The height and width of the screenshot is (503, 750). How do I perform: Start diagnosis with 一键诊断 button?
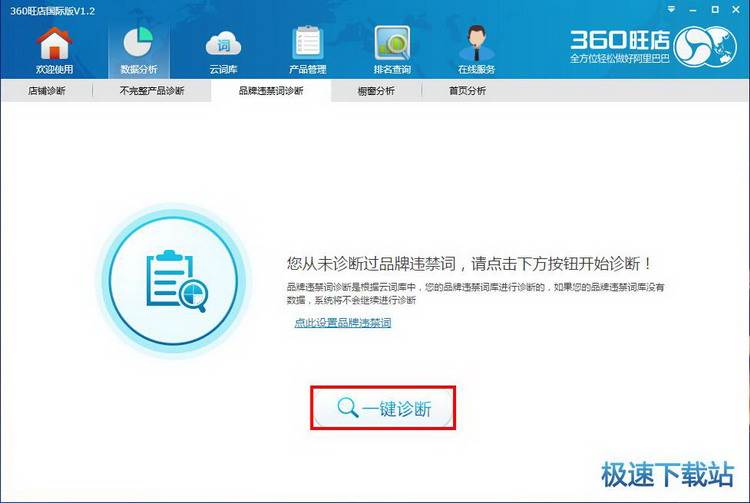(x=383, y=408)
